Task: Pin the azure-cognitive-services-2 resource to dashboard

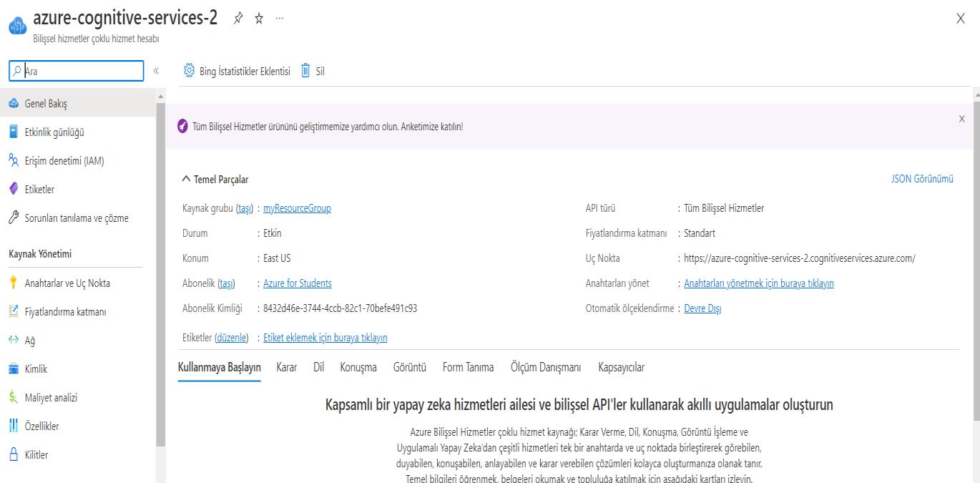Action: tap(238, 19)
